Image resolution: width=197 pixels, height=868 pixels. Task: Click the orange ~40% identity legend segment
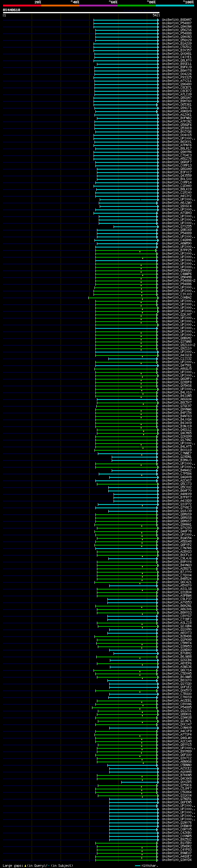tap(60, 6)
